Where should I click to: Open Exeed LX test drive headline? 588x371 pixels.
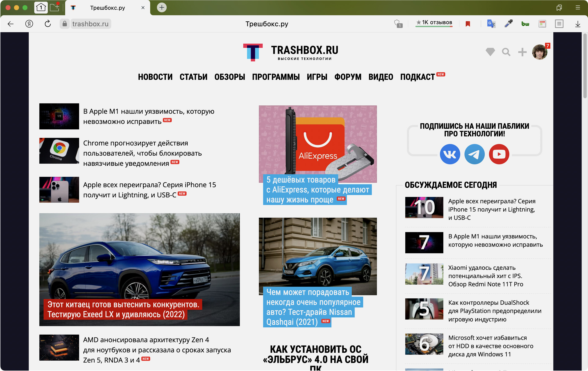(x=123, y=309)
